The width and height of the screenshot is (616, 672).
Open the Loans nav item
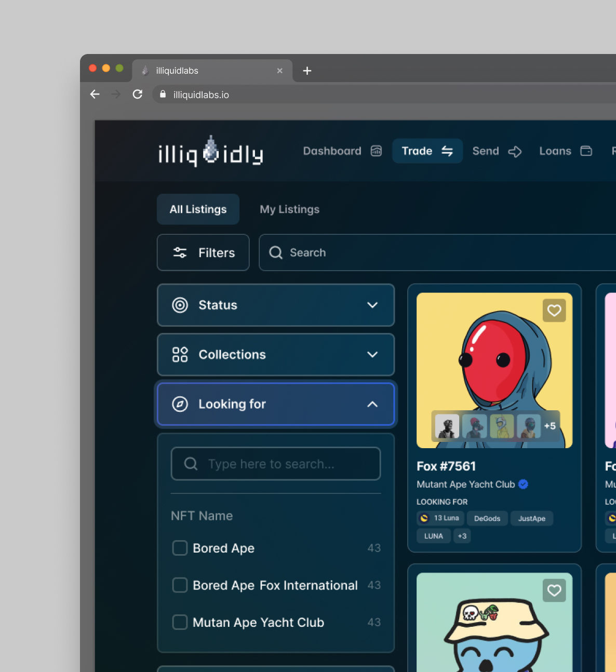tap(565, 151)
